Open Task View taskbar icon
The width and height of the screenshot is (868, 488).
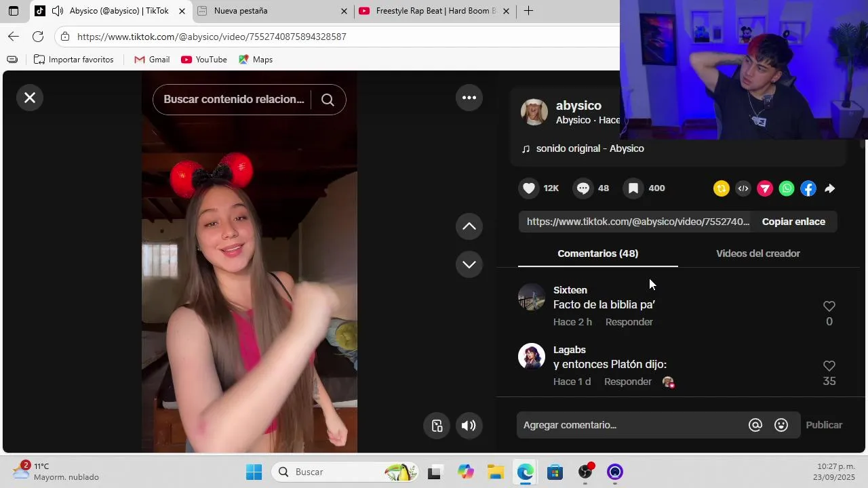435,472
